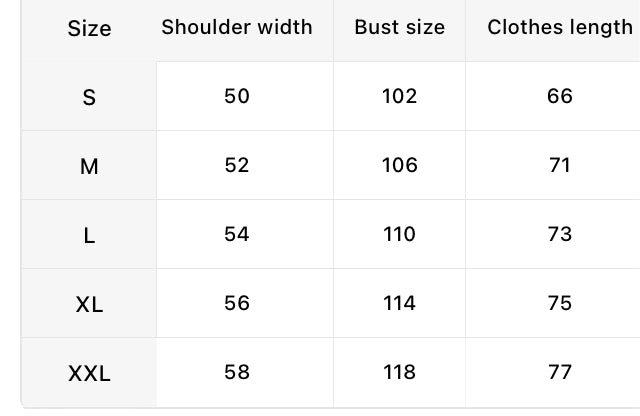Click shoulder width value 52

pos(237,165)
